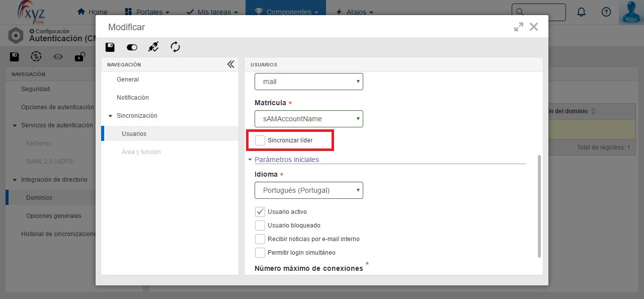Viewport: 644px width, 299px height.
Task: Save changes in Modificar dialog toolbar
Action: [x=110, y=47]
